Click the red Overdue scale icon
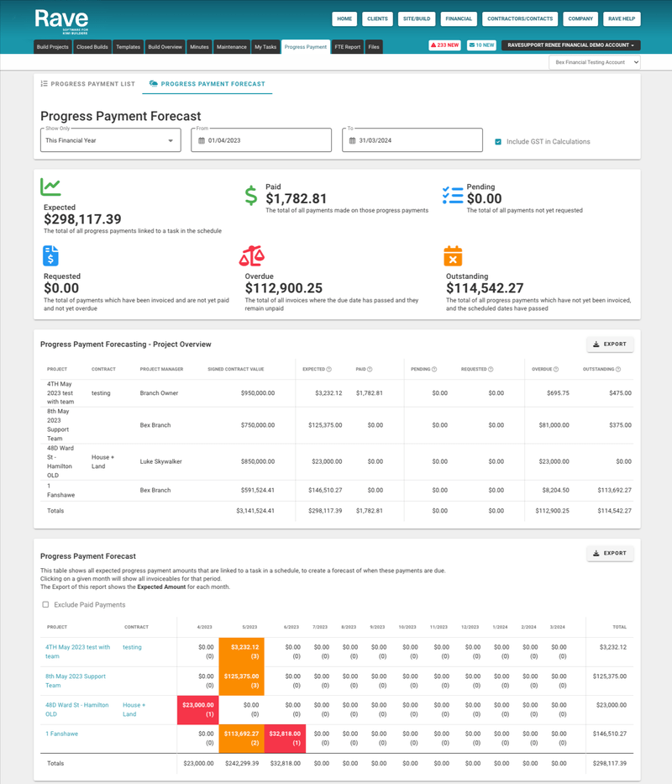 tap(252, 254)
